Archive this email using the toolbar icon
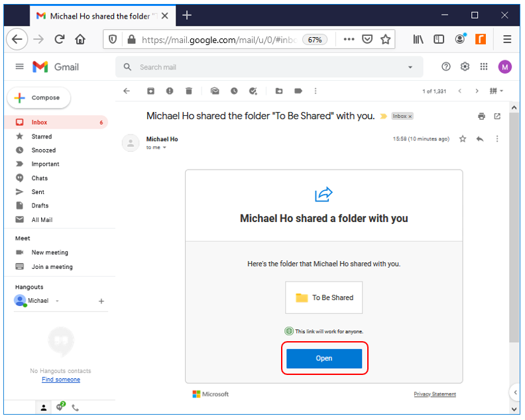 (x=150, y=91)
